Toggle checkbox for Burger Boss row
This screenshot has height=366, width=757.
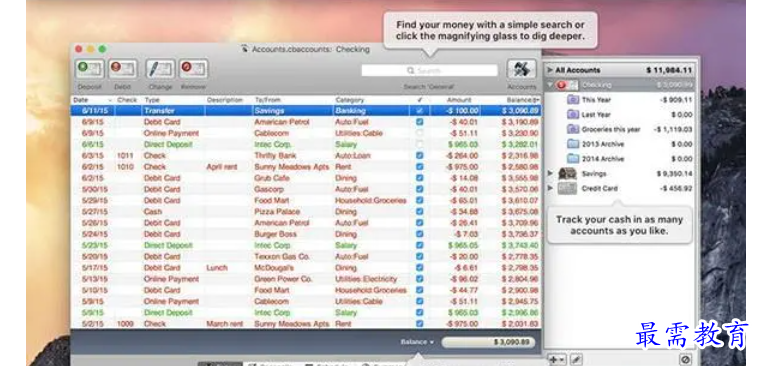click(x=420, y=234)
